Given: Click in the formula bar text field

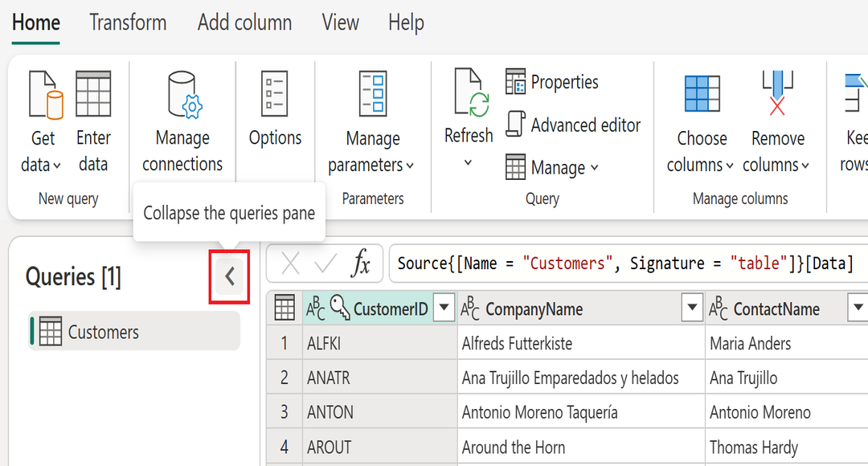Looking at the screenshot, I should (627, 264).
